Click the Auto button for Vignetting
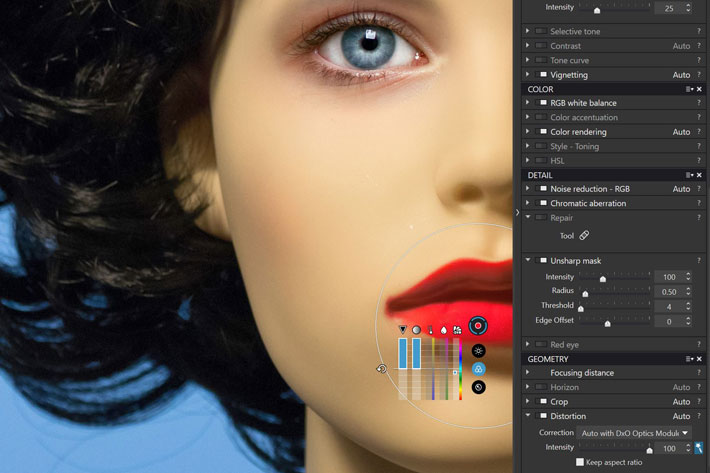 tap(681, 75)
